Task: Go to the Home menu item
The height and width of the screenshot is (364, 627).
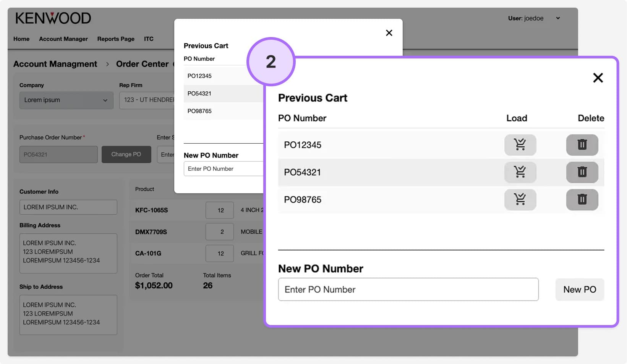Action: pyautogui.click(x=21, y=39)
